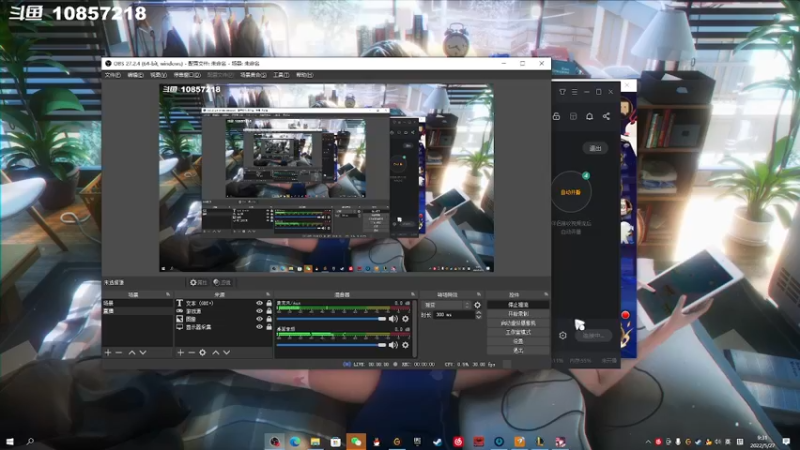
Task: Increase transition duration with the up arrow
Action: click(479, 313)
